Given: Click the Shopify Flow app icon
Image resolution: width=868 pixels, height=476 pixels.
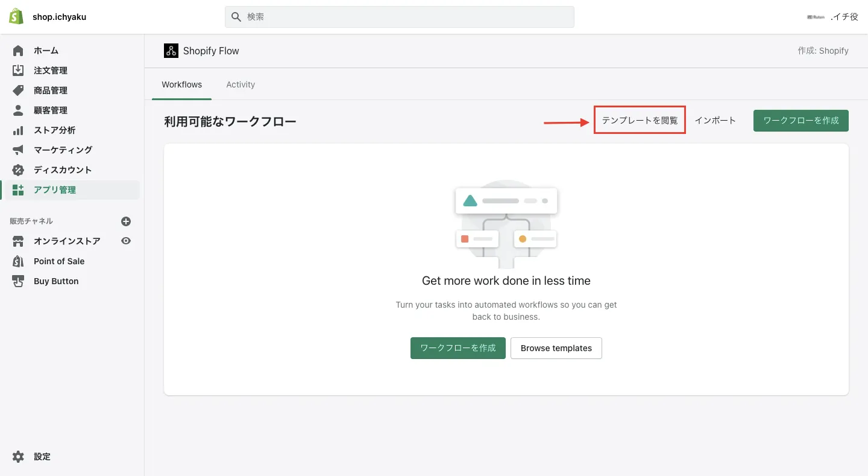Looking at the screenshot, I should [x=171, y=51].
